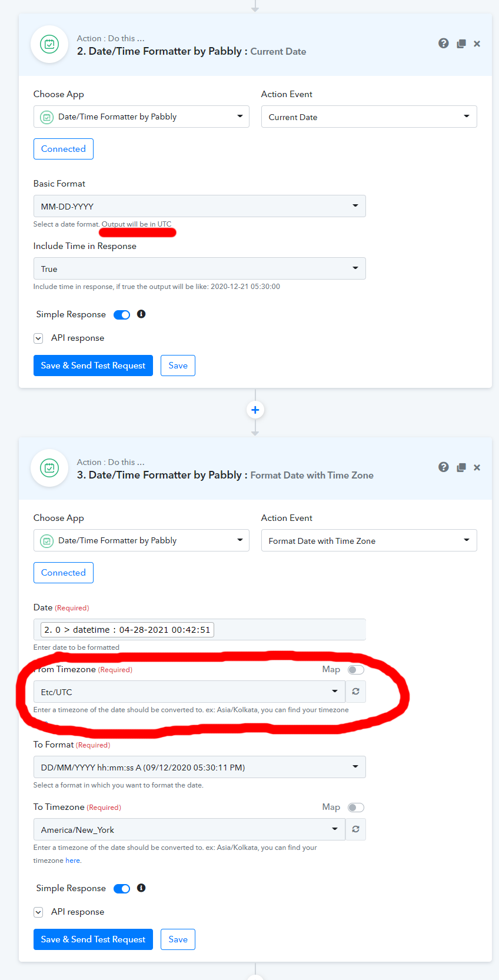Click Save button in step 3
Image resolution: width=499 pixels, height=980 pixels.
[178, 939]
